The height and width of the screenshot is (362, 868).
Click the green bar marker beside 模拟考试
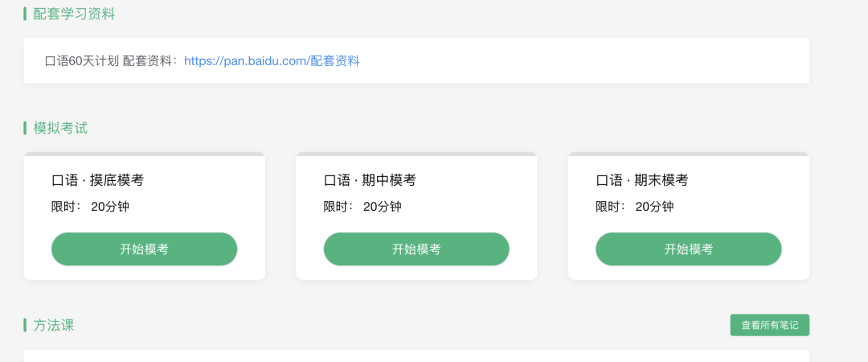click(25, 128)
